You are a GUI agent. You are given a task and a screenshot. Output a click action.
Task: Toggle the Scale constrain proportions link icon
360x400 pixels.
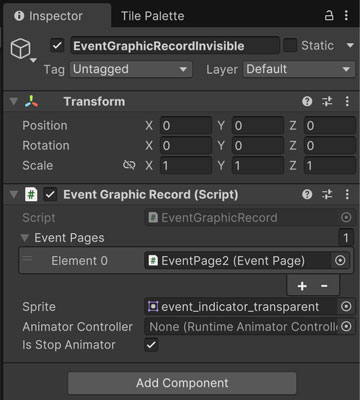[129, 165]
